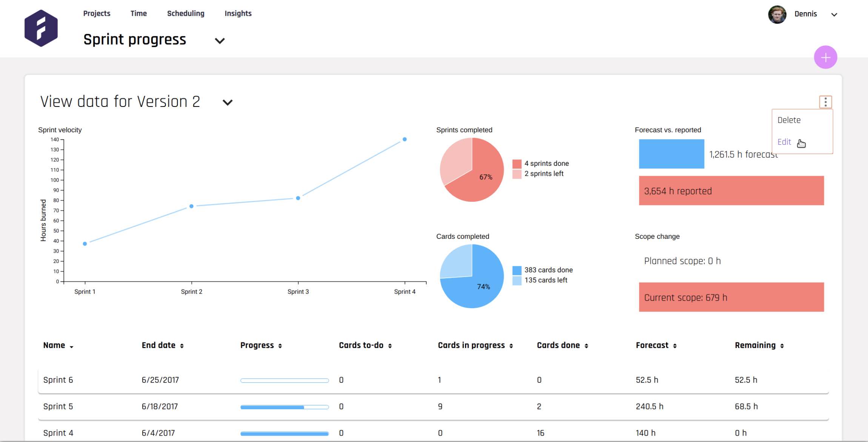Expand the Sprint progress dropdown
Viewport: 868px width, 442px height.
coord(220,40)
